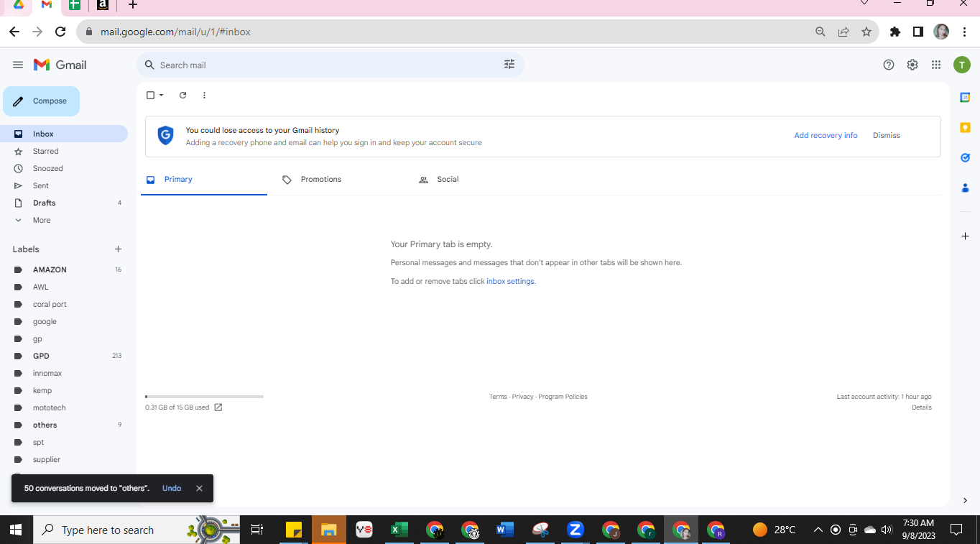This screenshot has width=980, height=544.
Task: Click the Privacy link
Action: click(523, 397)
